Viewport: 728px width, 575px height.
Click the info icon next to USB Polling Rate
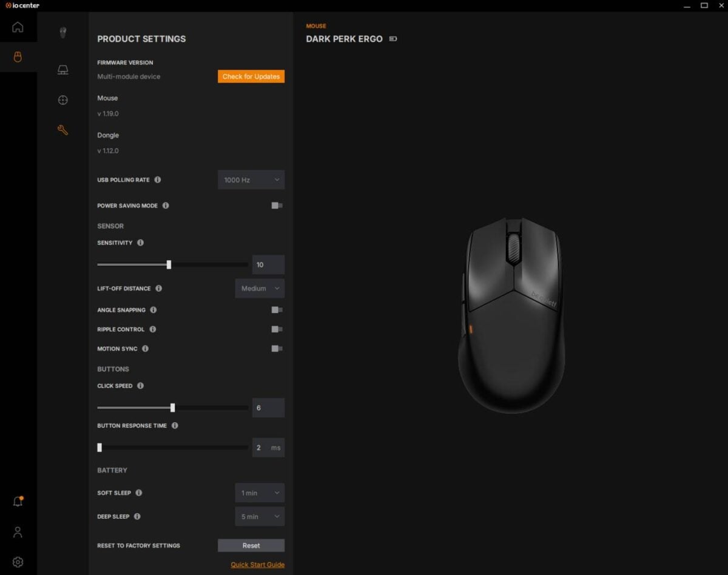pos(158,180)
